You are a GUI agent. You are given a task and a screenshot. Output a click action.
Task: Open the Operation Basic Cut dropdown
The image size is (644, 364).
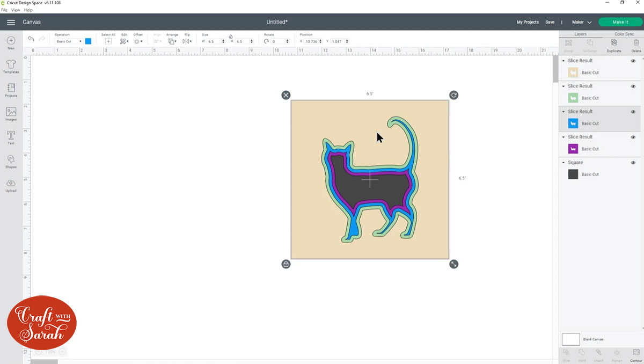[69, 41]
